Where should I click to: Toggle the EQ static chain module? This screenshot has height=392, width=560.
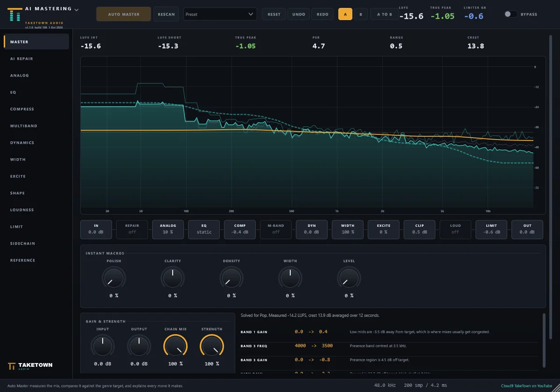204,229
